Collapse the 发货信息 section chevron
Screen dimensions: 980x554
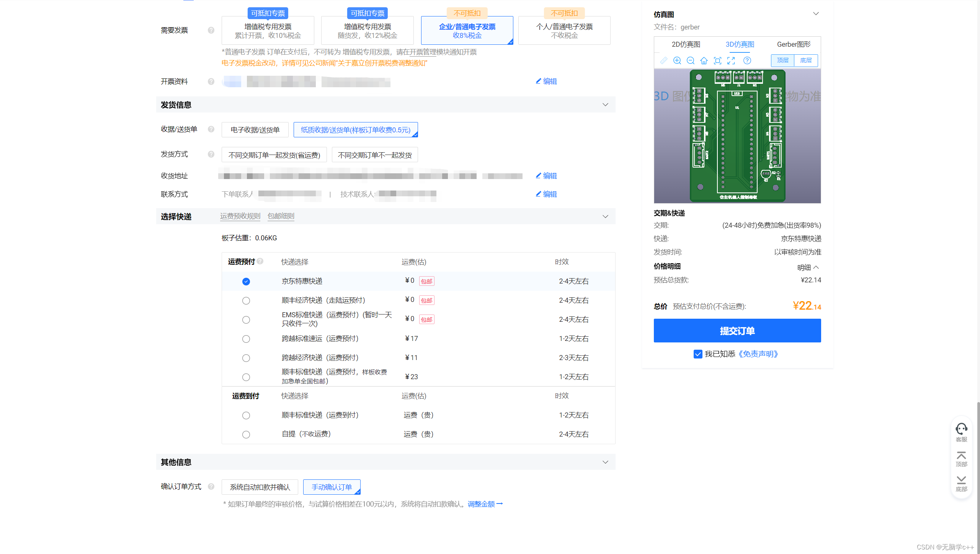[x=605, y=105]
